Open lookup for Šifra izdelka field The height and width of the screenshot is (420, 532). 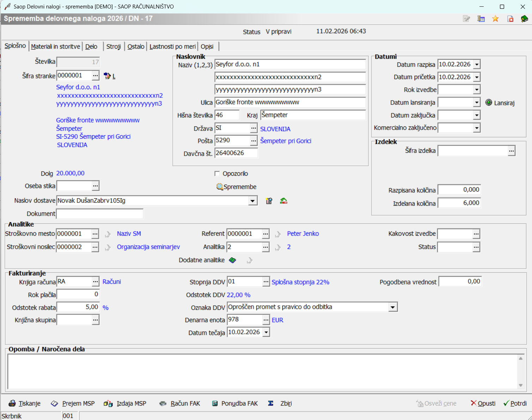pyautogui.click(x=512, y=151)
